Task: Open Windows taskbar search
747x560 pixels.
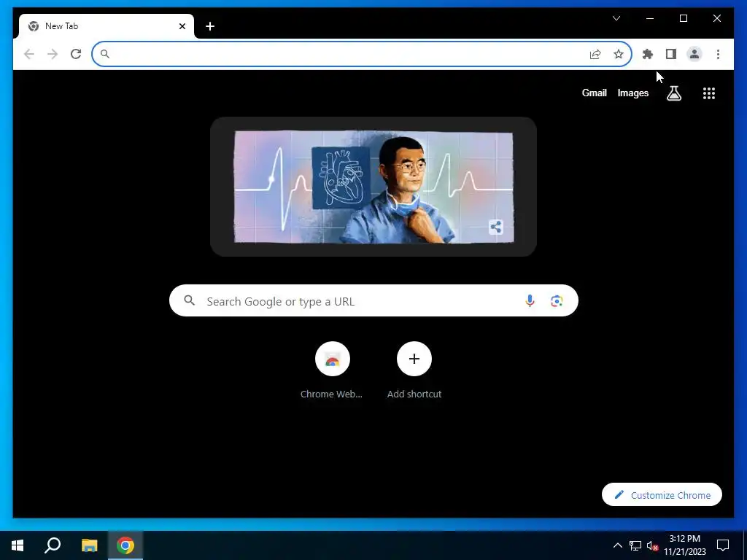Action: point(53,545)
